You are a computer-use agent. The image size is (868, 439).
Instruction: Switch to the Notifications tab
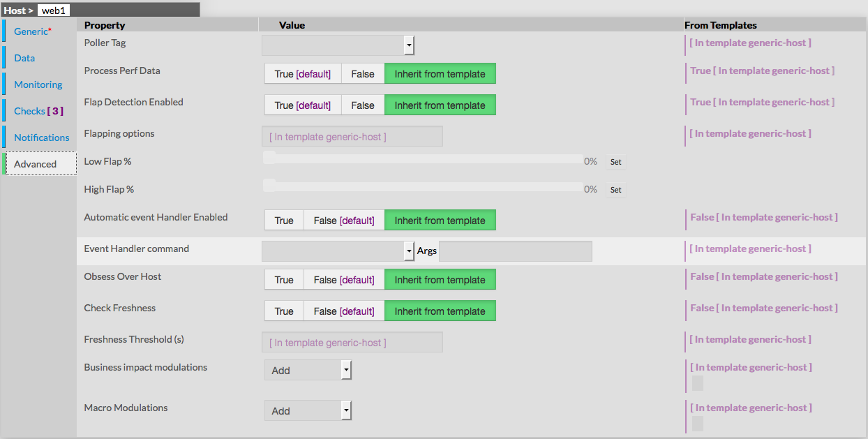click(x=42, y=137)
